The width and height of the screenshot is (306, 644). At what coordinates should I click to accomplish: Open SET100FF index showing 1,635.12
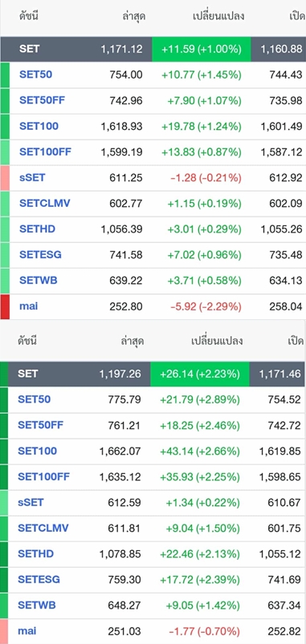click(43, 476)
